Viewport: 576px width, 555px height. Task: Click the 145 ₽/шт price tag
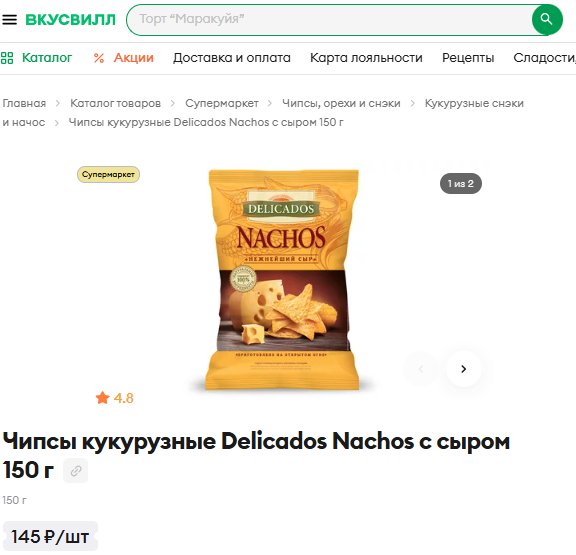50,537
